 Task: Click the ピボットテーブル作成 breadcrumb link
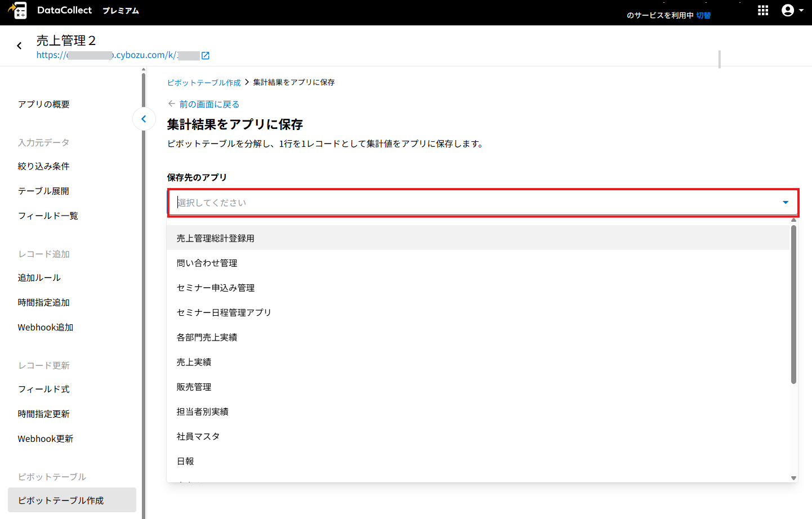coord(204,83)
